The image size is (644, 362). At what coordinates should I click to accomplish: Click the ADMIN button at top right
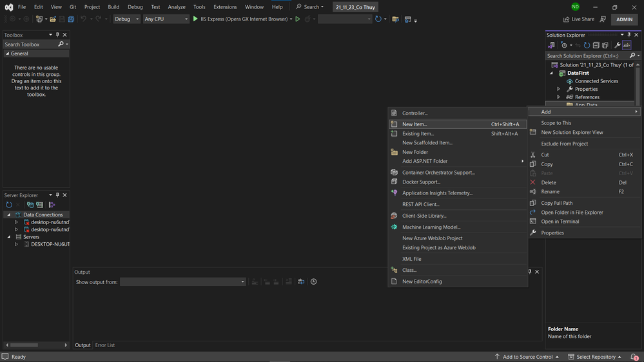pos(624,19)
